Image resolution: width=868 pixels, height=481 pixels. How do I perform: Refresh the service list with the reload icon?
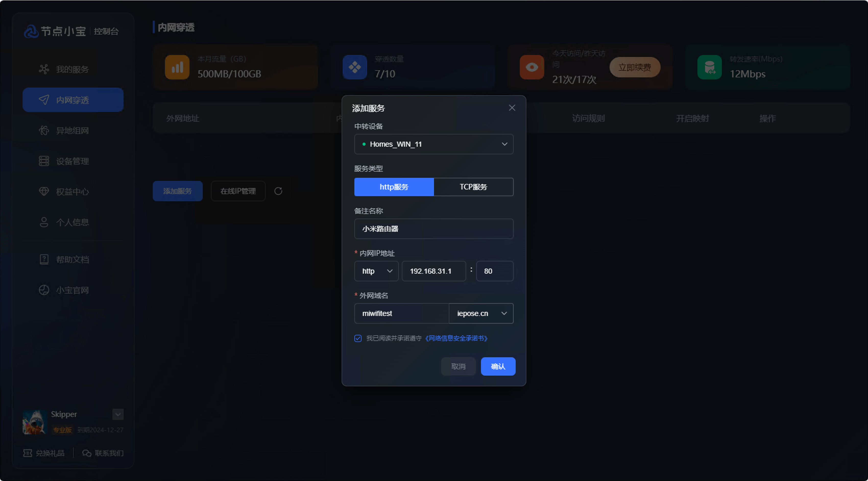pos(278,191)
